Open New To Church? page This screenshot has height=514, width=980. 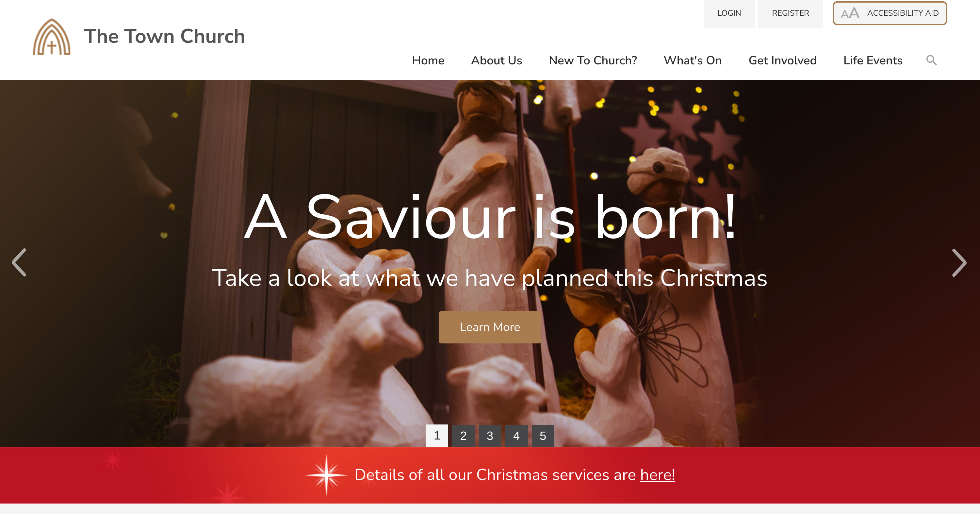click(x=593, y=60)
